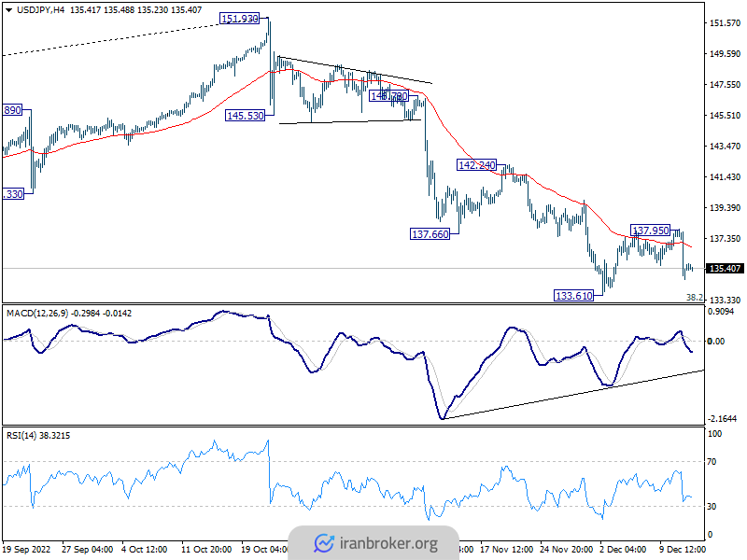Click the current price tag 135.407
Screen dimensions: 747x560
pos(725,269)
